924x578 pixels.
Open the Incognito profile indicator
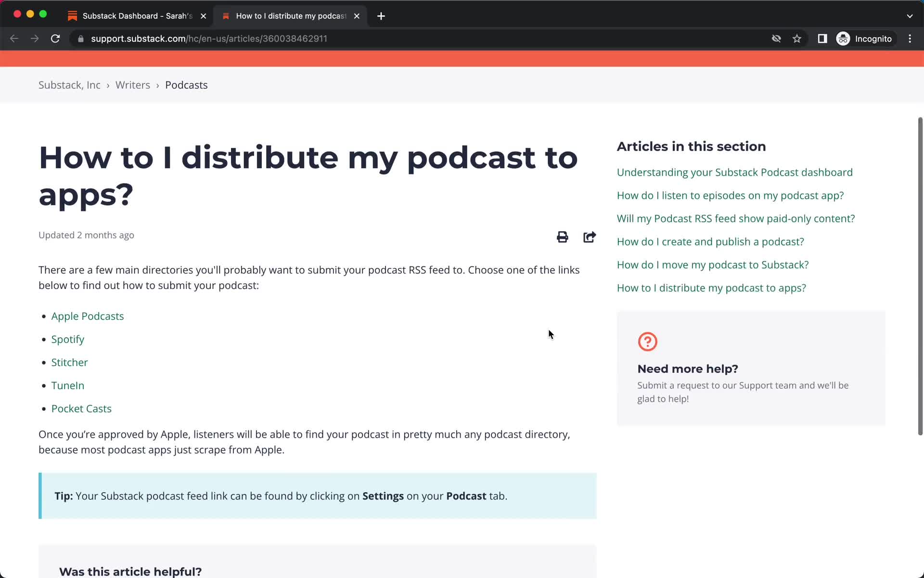[864, 39]
